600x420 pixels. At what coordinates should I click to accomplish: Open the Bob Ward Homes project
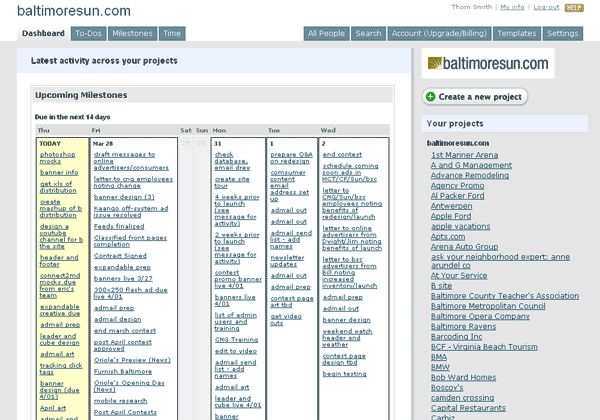pos(464,378)
